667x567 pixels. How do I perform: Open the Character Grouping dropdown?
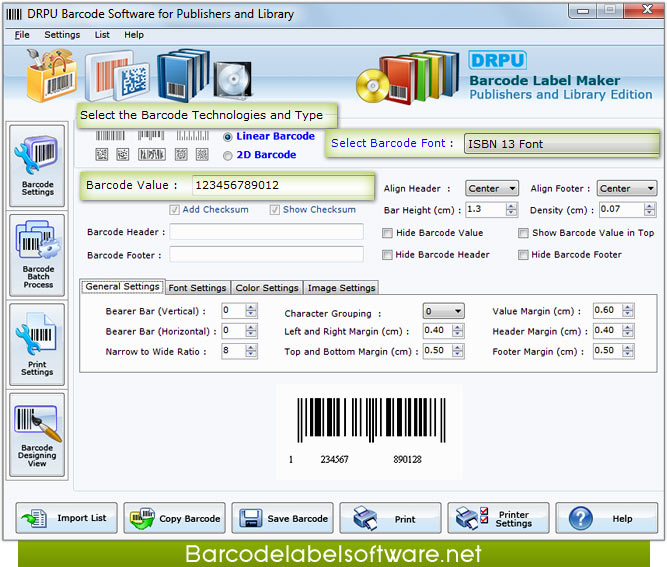coord(444,311)
